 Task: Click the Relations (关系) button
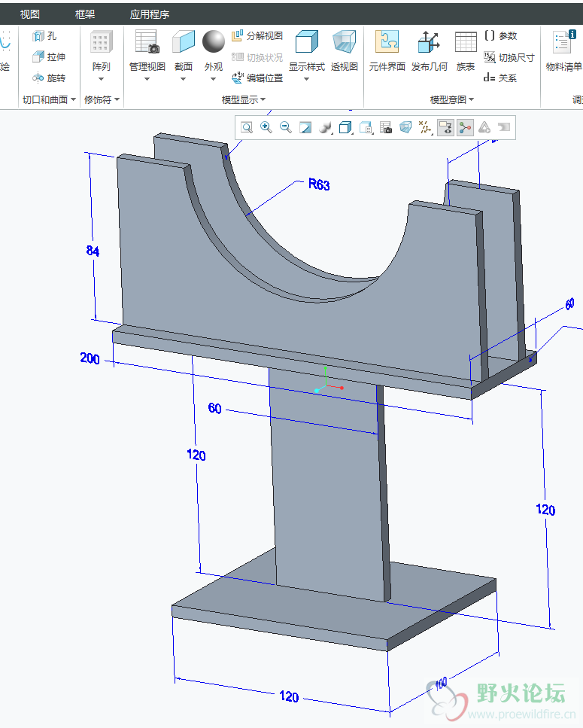(500, 78)
